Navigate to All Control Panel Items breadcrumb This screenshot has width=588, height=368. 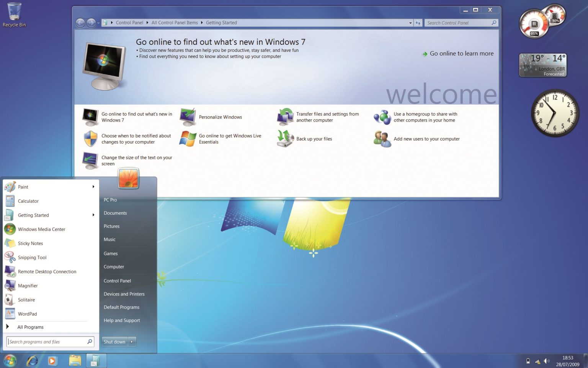175,23
